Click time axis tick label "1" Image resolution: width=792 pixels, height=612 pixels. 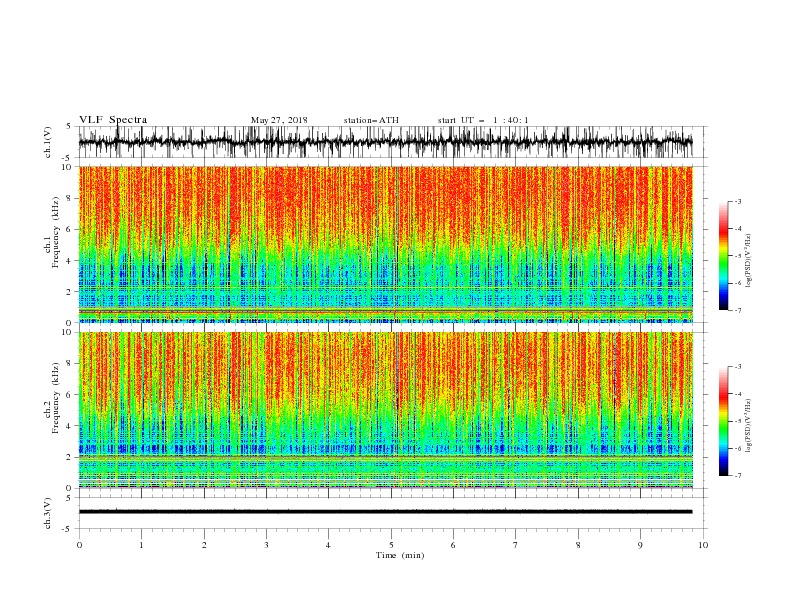[x=141, y=545]
